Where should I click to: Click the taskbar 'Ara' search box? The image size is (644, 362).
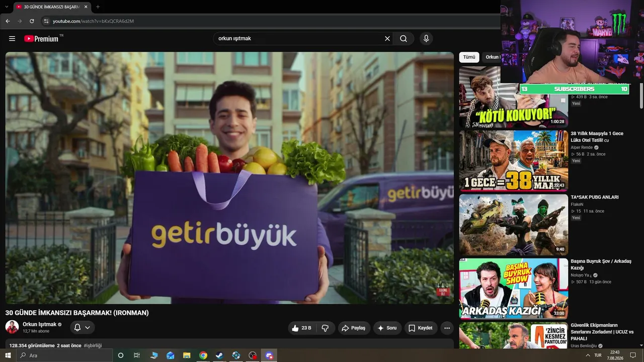[x=64, y=355]
